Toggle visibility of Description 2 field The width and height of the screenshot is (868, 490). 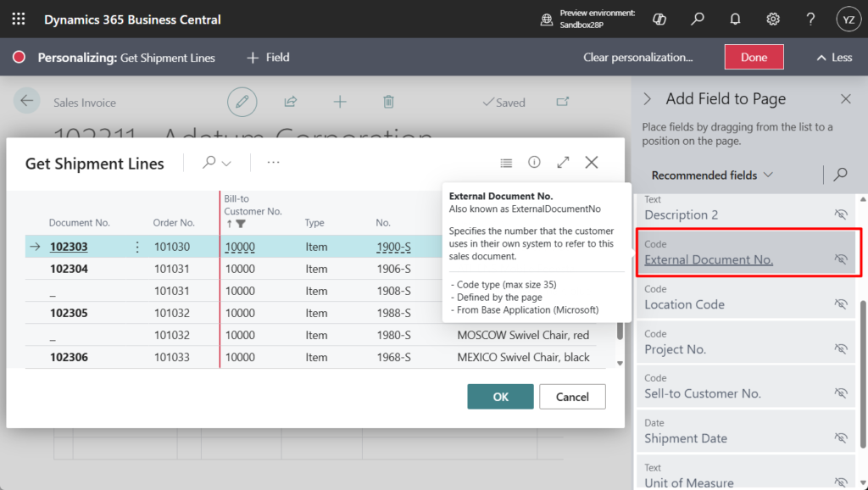(x=841, y=214)
